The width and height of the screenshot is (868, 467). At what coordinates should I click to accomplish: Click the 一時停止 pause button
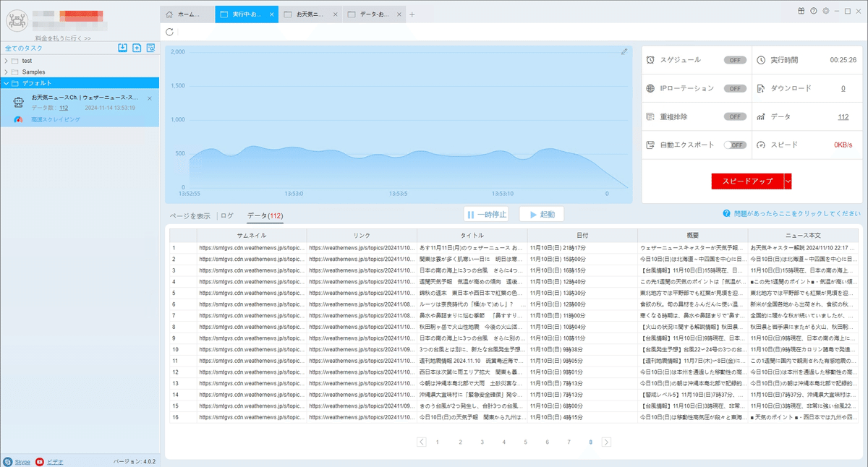[486, 215]
